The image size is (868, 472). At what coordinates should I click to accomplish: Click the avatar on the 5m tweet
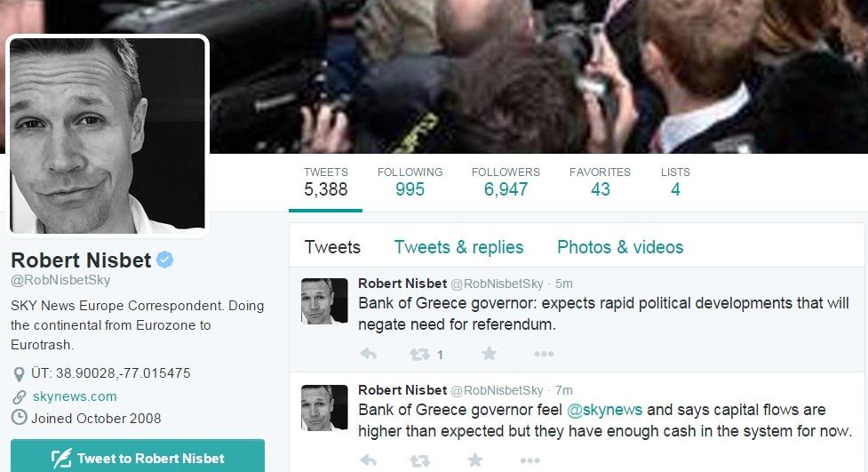[324, 300]
